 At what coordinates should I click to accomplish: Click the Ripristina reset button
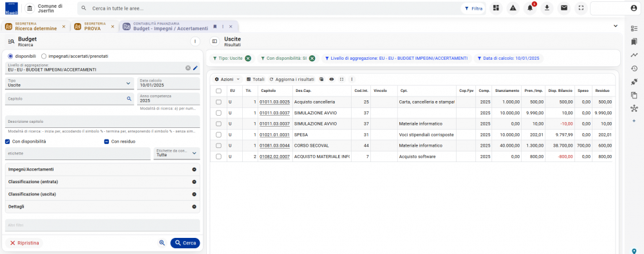(x=24, y=243)
